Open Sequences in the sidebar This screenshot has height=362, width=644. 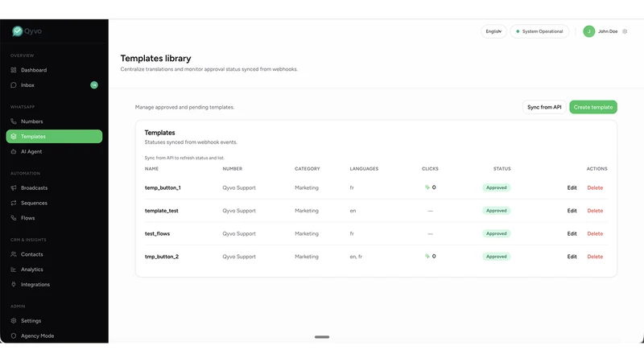[x=54, y=204]
